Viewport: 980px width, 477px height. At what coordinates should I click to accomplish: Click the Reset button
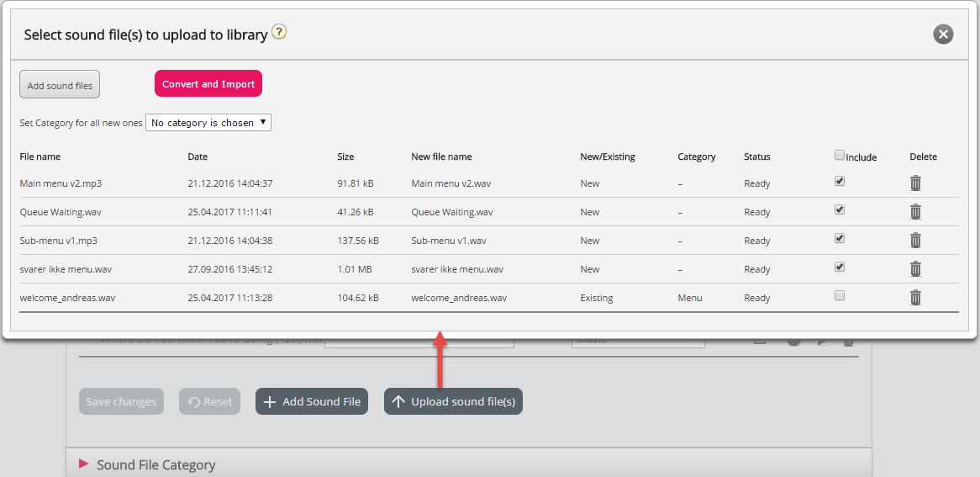210,402
